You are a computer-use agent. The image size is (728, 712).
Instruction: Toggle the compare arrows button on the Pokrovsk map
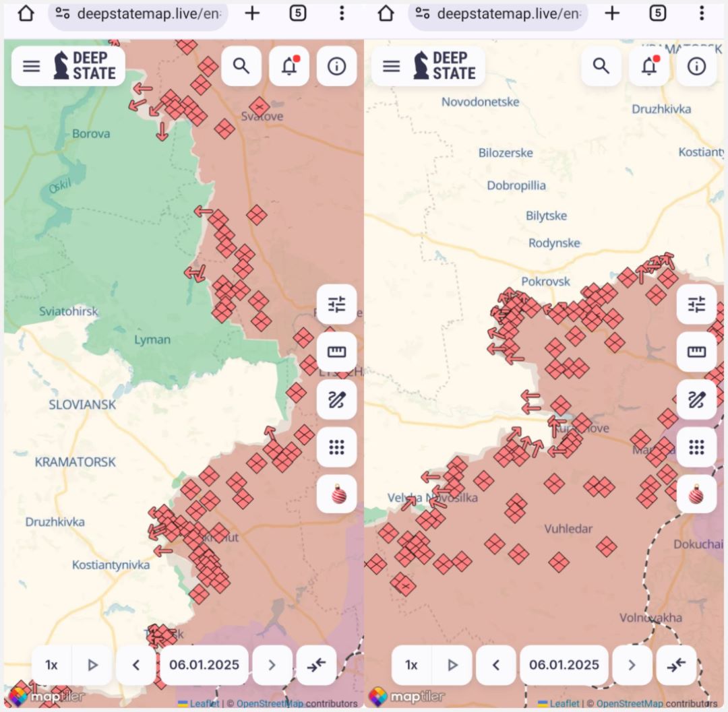(x=676, y=665)
